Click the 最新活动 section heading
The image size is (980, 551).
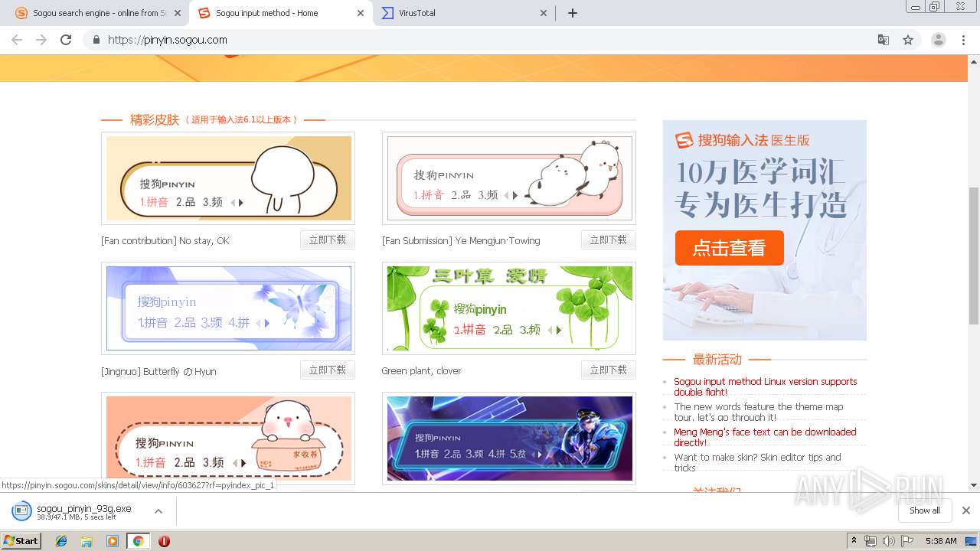click(717, 359)
